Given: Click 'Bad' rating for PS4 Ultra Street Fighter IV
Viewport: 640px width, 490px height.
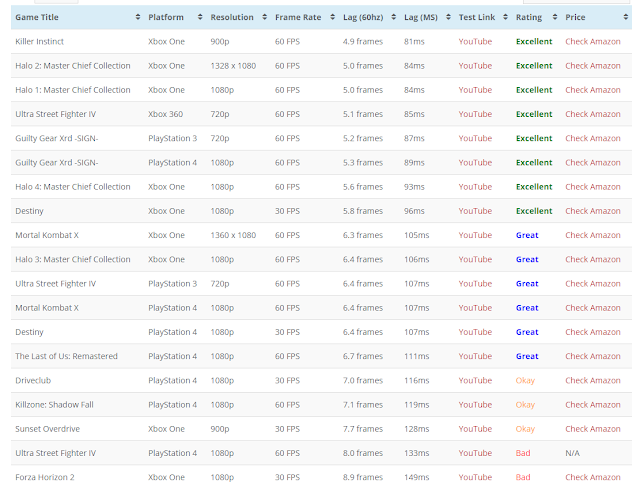Looking at the screenshot, I should [x=523, y=453].
